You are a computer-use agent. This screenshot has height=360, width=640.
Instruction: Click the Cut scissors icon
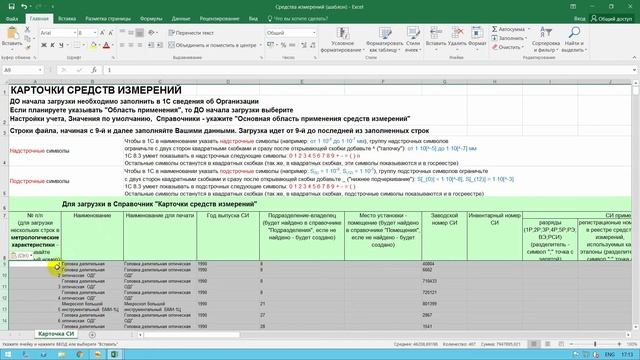(x=27, y=30)
